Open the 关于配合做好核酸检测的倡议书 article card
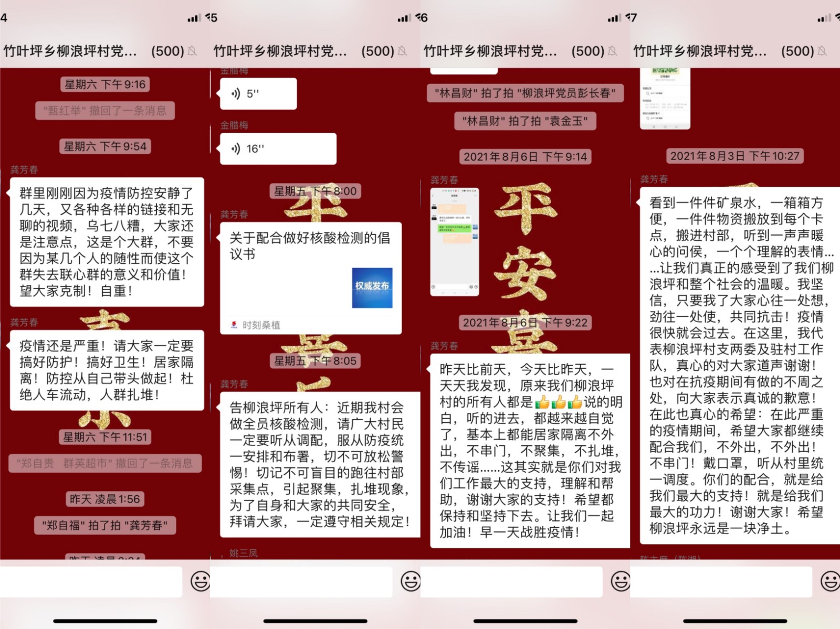This screenshot has height=629, width=840. [x=311, y=279]
